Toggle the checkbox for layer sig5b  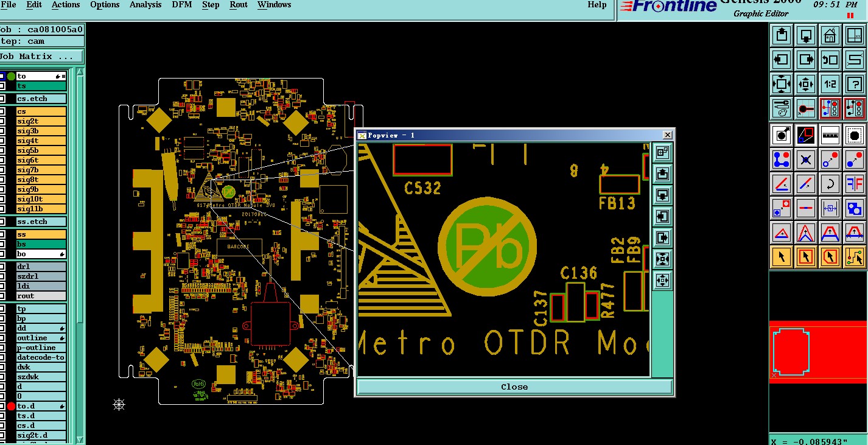[x=2, y=150]
